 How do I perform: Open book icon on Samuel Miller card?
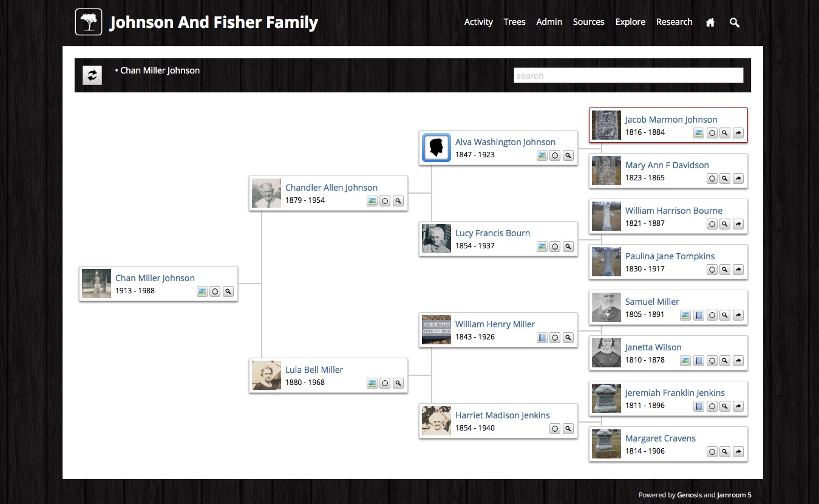click(699, 315)
